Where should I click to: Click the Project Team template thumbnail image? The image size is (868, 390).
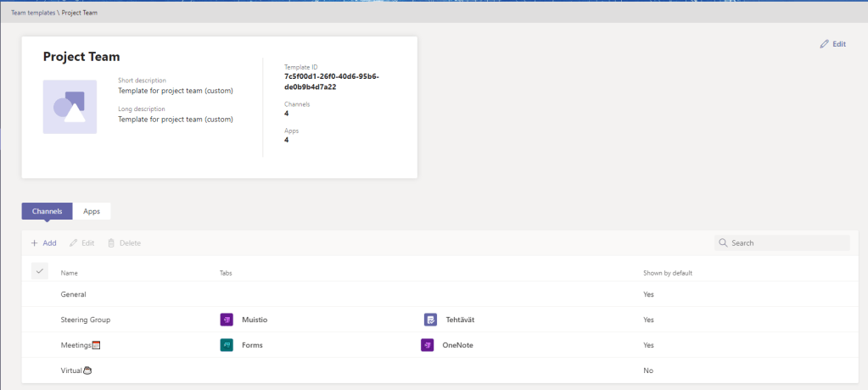point(70,107)
